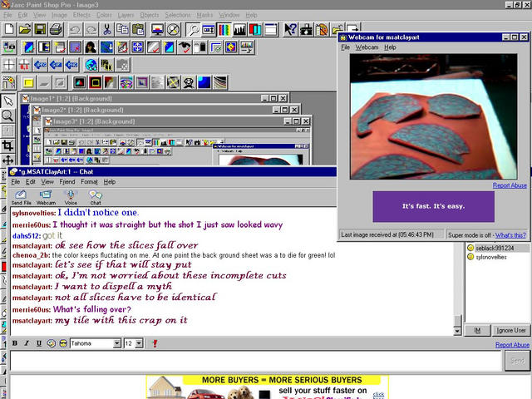Click the red color swatch in the left tool palette
Viewport: 532px width, 399px height.
pos(3,266)
